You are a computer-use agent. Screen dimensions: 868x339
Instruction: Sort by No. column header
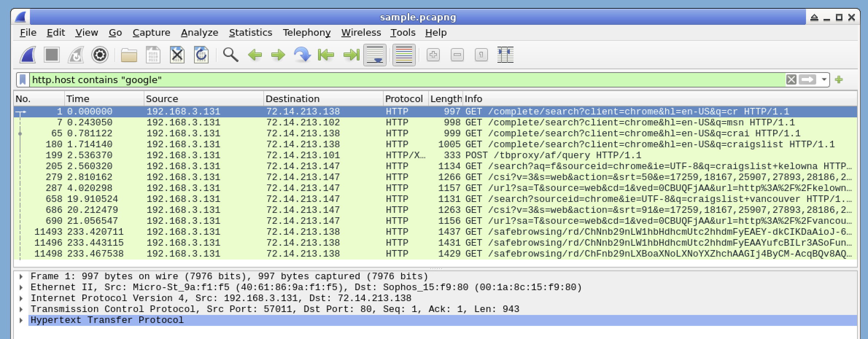click(39, 99)
